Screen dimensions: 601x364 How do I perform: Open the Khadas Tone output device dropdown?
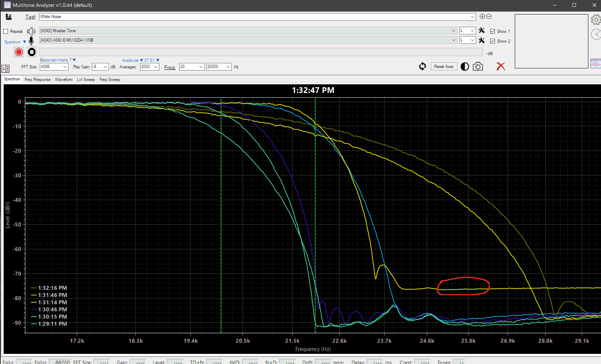click(454, 31)
